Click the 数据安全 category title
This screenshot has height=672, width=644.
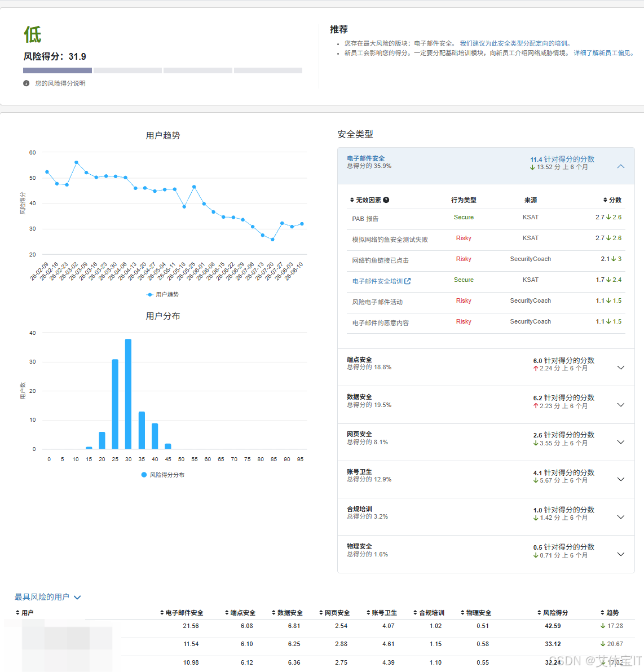point(359,397)
